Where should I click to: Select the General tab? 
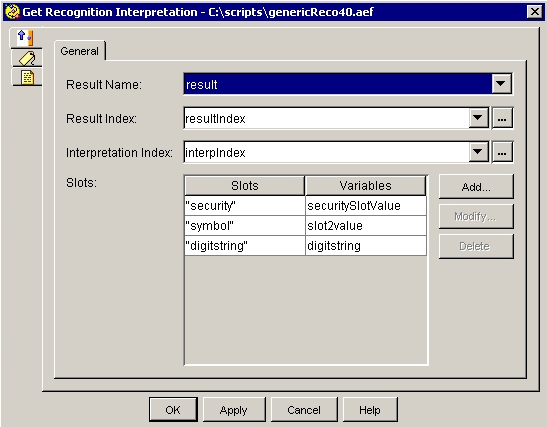[x=80, y=51]
